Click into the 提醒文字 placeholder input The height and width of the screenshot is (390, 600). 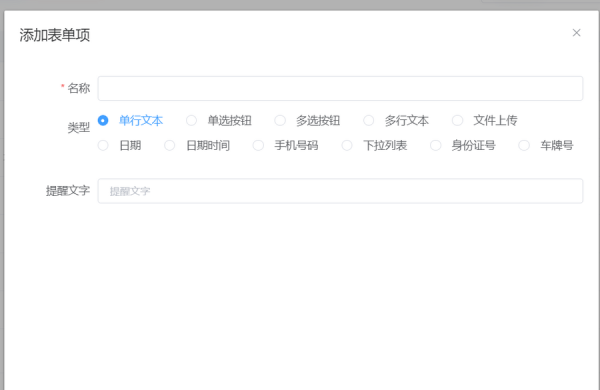(340, 191)
